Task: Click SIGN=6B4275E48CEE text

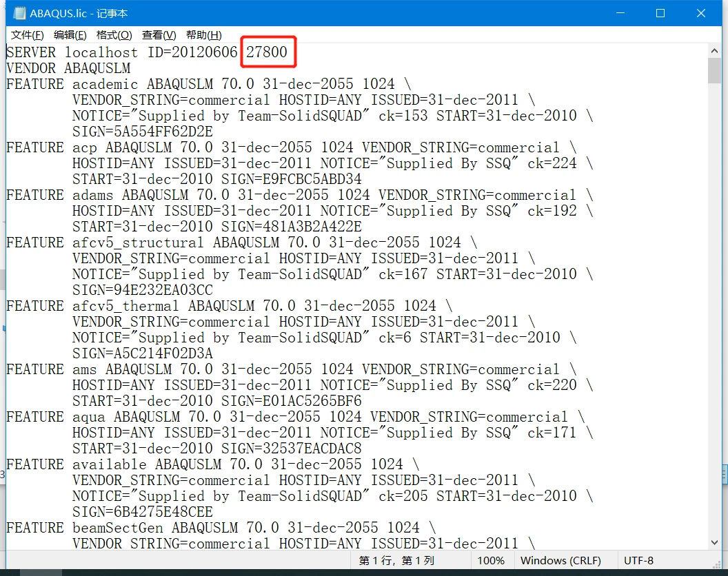Action: [143, 512]
